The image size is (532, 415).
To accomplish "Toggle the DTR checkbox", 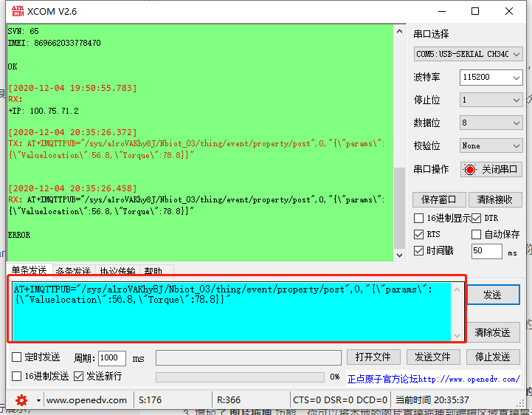I will [x=476, y=218].
